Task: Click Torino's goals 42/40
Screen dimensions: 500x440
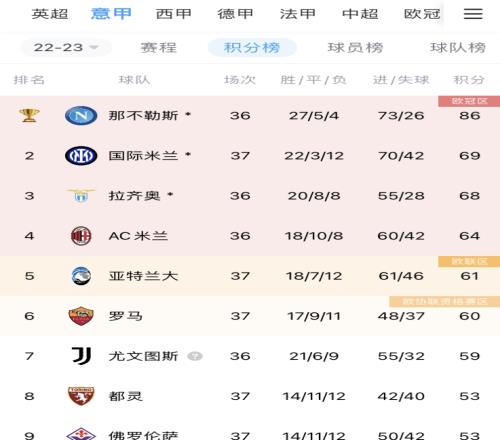Action: point(401,396)
